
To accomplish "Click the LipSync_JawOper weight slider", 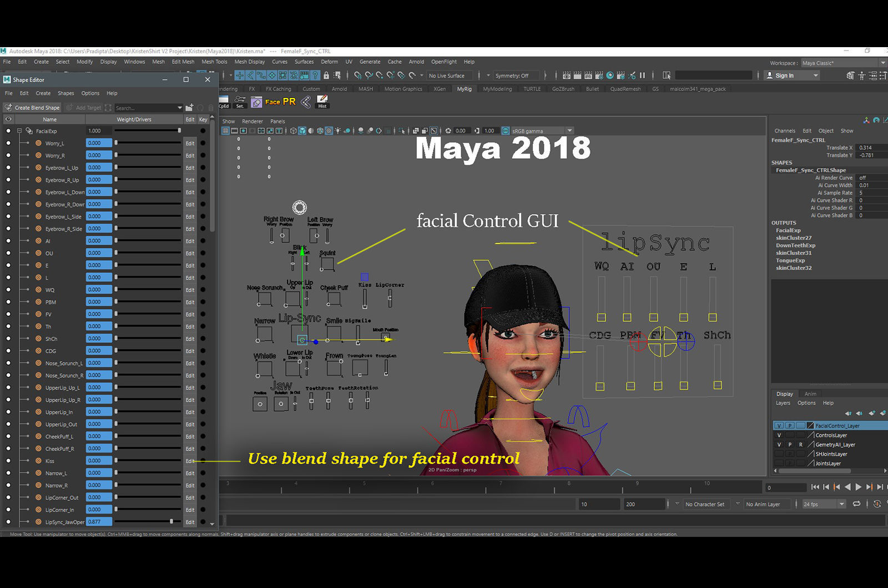I will coord(148,521).
